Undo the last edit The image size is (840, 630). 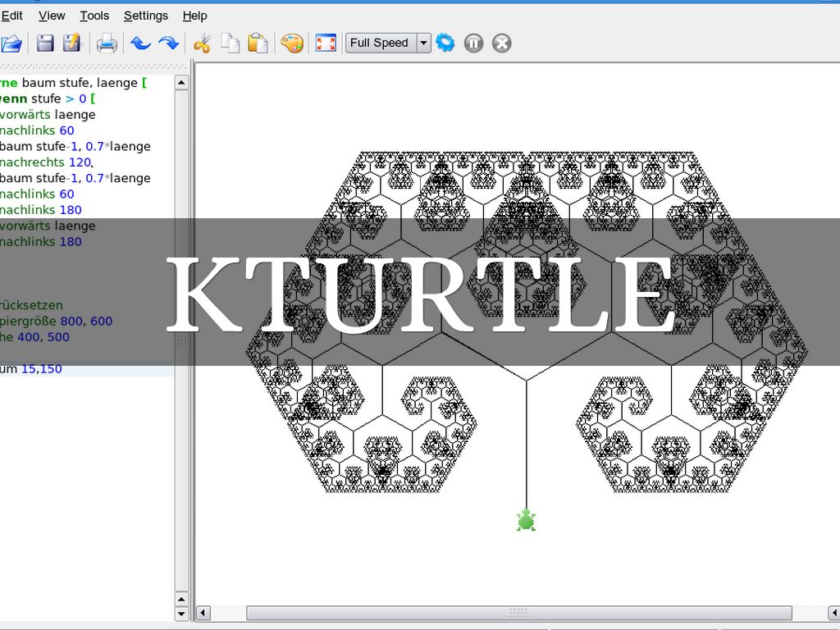click(140, 43)
